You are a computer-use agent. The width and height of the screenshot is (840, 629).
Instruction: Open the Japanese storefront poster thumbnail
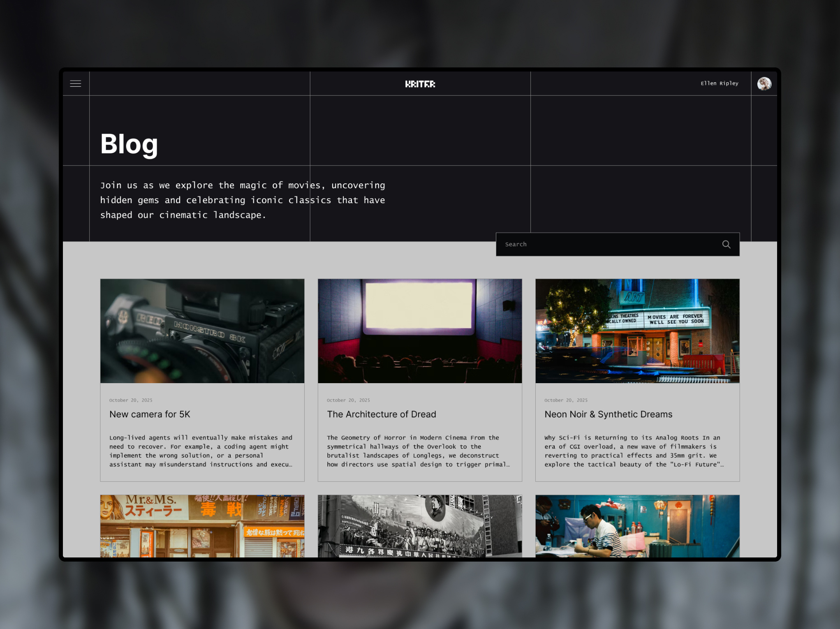tap(202, 526)
